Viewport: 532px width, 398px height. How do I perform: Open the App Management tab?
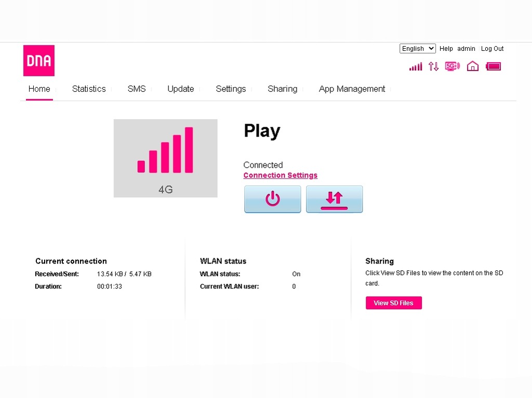click(x=352, y=89)
